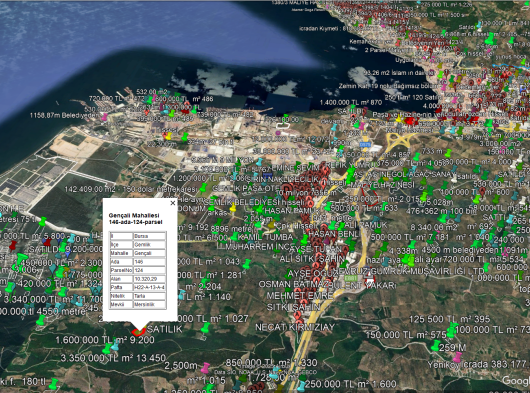Close the Gençali Mahallesi parcel info balloon
Viewport: 530px width, 393px height.
click(x=173, y=203)
